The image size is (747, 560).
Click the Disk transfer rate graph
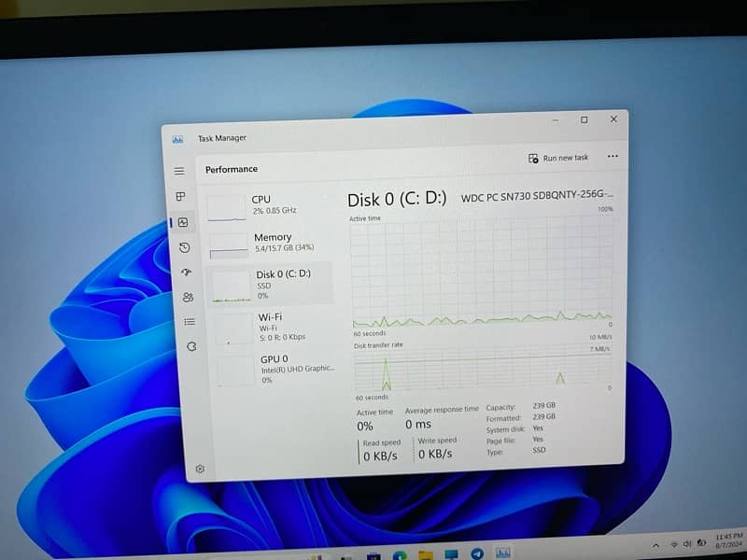482,371
